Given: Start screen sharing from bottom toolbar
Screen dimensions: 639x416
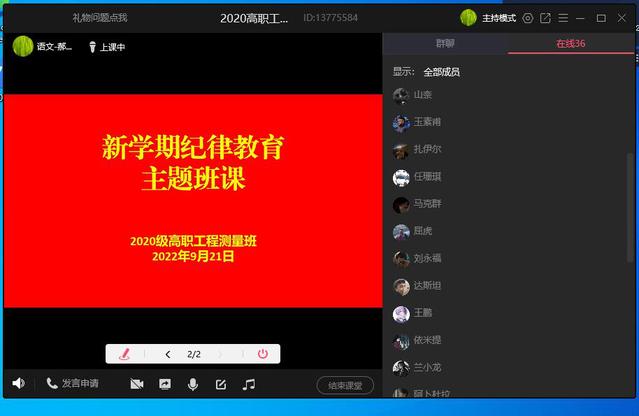Looking at the screenshot, I should click(165, 384).
